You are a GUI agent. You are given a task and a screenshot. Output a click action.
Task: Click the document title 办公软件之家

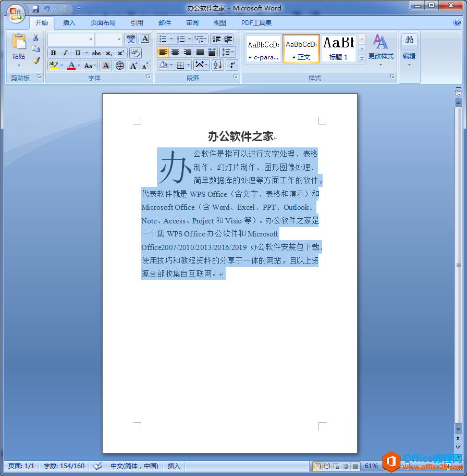coord(241,136)
